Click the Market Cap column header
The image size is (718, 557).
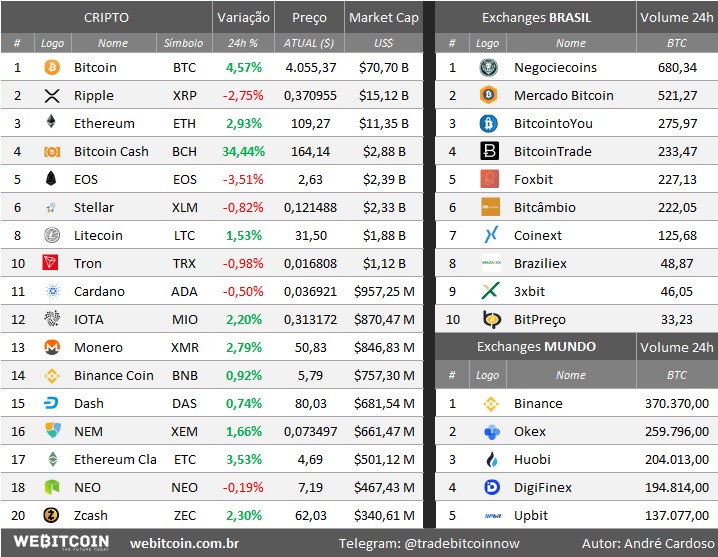tap(384, 17)
